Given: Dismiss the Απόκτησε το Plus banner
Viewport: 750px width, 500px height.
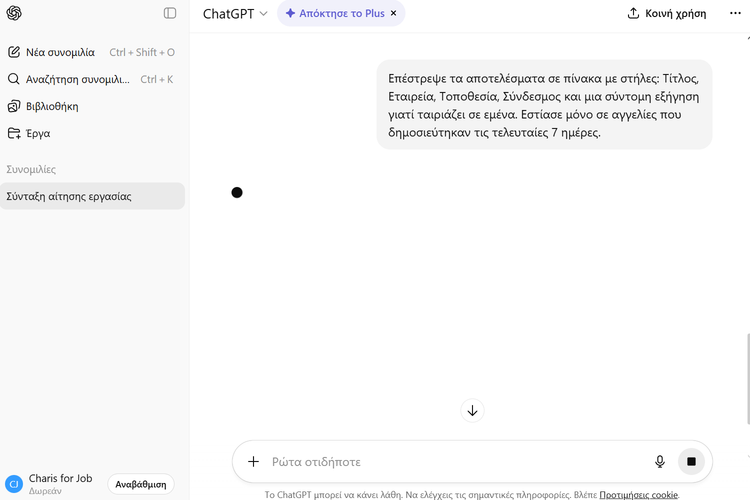Looking at the screenshot, I should coord(394,13).
